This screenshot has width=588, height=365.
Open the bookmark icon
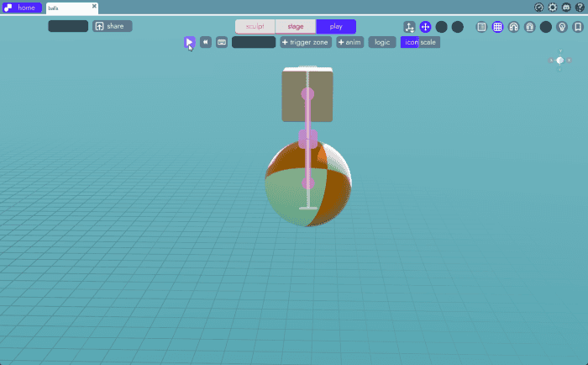click(578, 27)
